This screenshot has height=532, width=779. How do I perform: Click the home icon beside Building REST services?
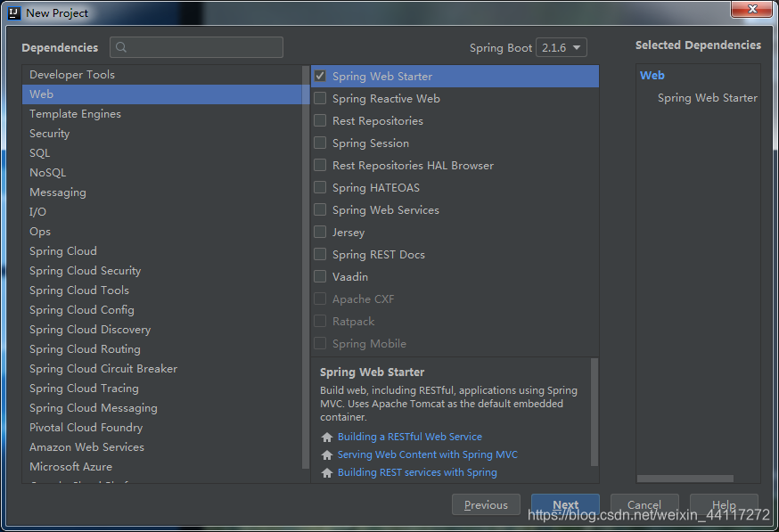[x=327, y=473]
